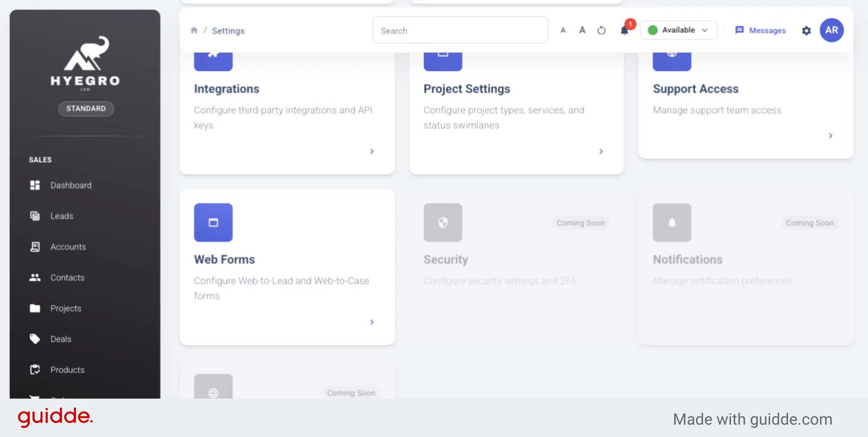Image resolution: width=868 pixels, height=437 pixels.
Task: Open the settings gear icon
Action: 806,31
